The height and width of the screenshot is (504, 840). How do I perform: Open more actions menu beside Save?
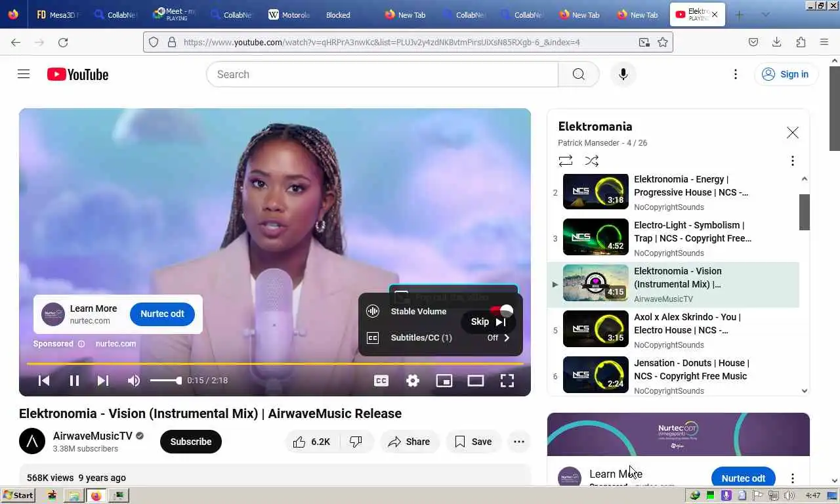pyautogui.click(x=519, y=442)
